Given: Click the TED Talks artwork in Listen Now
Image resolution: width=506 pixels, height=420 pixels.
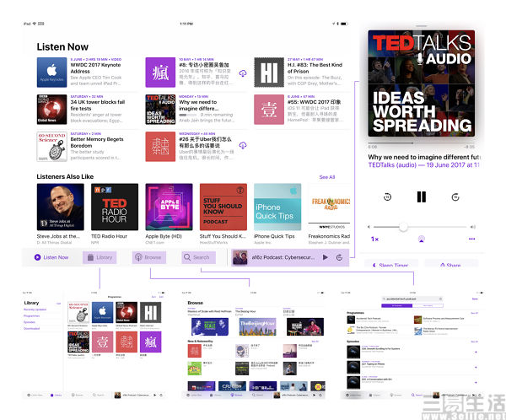Looking at the screenshot, I should point(160,110).
